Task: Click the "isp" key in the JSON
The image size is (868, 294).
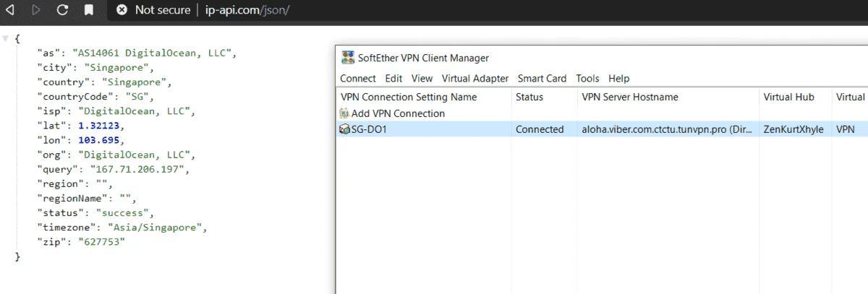Action: [x=52, y=111]
